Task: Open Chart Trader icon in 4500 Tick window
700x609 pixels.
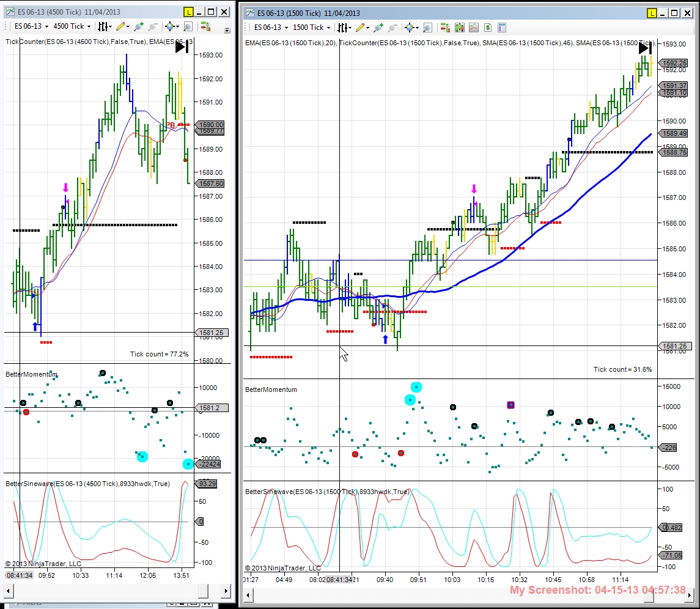Action: click(205, 27)
